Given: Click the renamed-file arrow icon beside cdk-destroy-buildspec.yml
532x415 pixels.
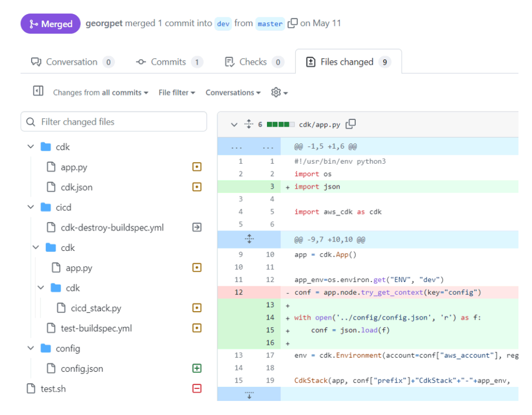Looking at the screenshot, I should [x=197, y=227].
